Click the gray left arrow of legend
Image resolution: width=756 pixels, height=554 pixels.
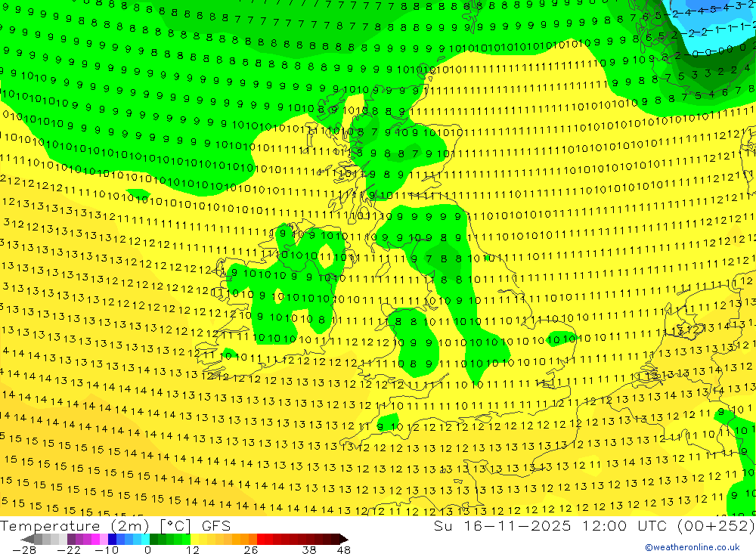click(x=27, y=539)
